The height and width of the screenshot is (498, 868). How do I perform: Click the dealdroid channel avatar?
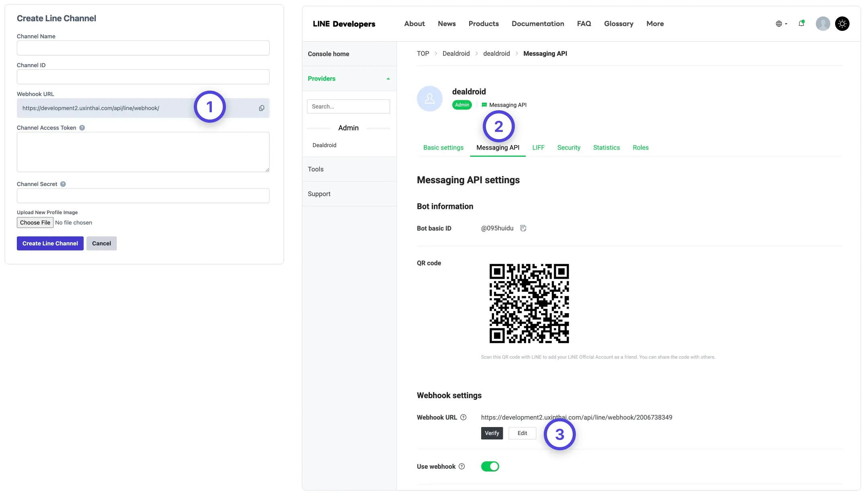[430, 99]
